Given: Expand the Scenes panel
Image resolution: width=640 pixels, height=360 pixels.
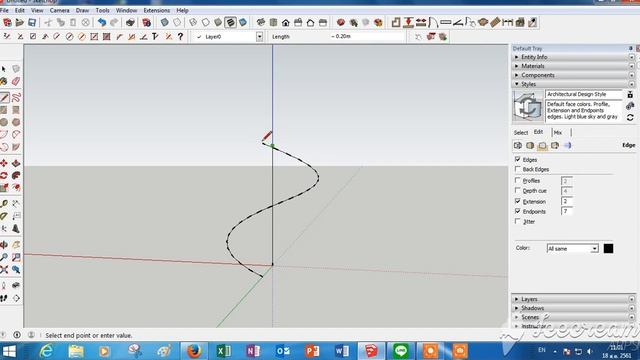Looking at the screenshot, I should pos(573,317).
